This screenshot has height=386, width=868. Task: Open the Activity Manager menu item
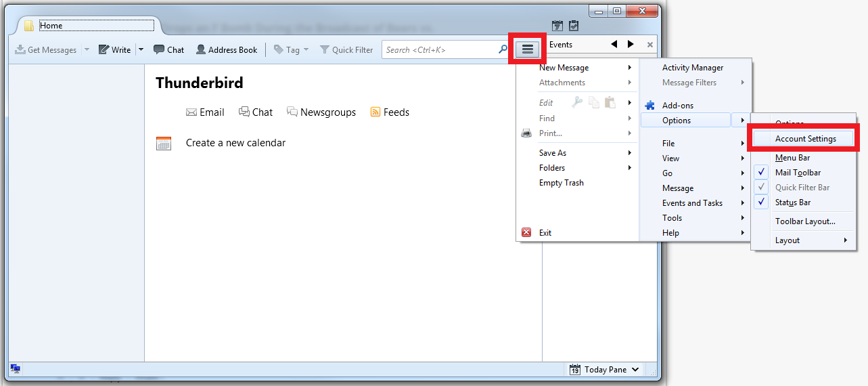pyautogui.click(x=692, y=68)
